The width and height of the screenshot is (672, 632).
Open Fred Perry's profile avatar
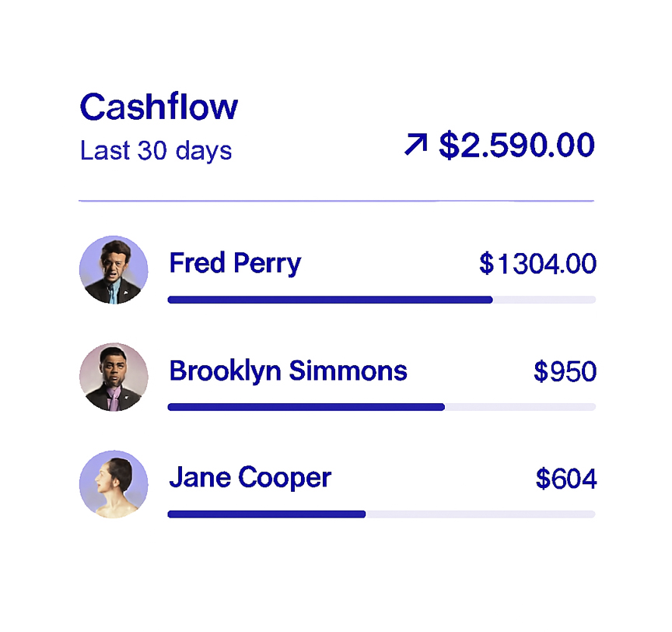click(x=114, y=270)
